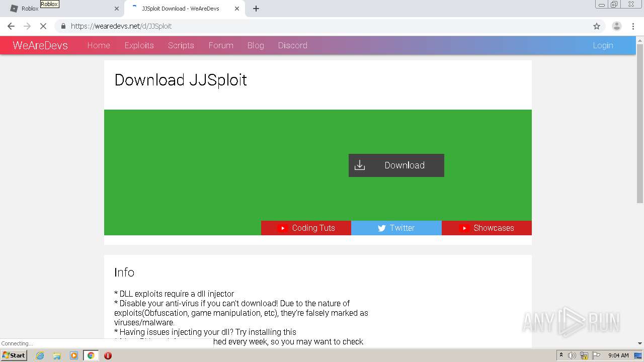The width and height of the screenshot is (644, 362).
Task: Open the Coding Tuts YouTube button
Action: pyautogui.click(x=306, y=228)
